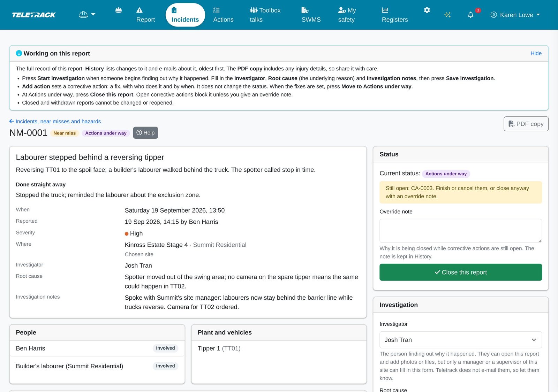The image size is (558, 392).
Task: Return to Incidents, near misses and hazards
Action: [55, 121]
